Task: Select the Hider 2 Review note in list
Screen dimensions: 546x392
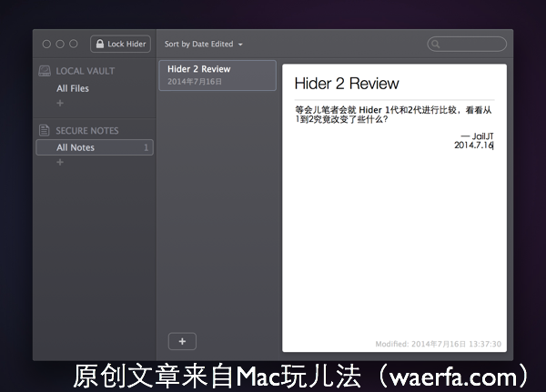Action: (217, 75)
